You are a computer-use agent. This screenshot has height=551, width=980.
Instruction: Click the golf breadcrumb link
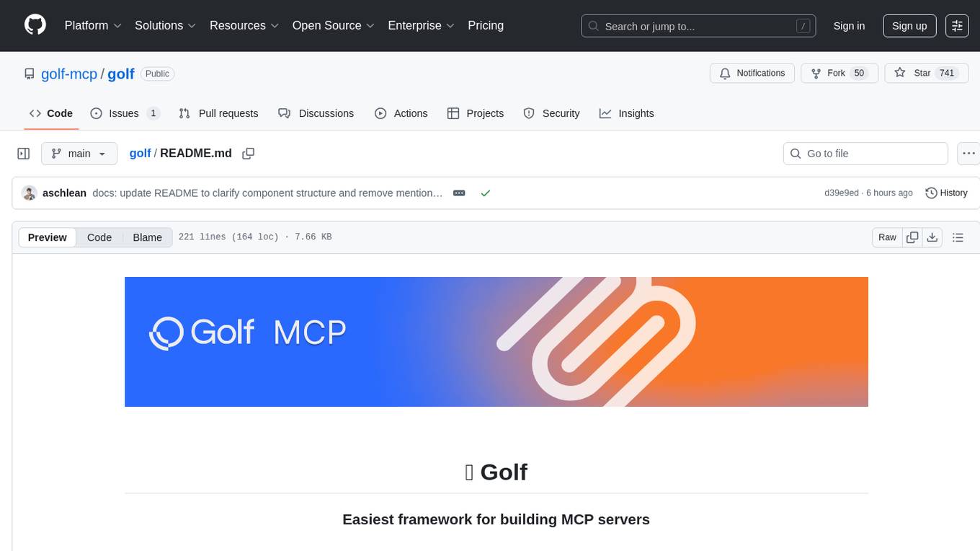click(140, 153)
